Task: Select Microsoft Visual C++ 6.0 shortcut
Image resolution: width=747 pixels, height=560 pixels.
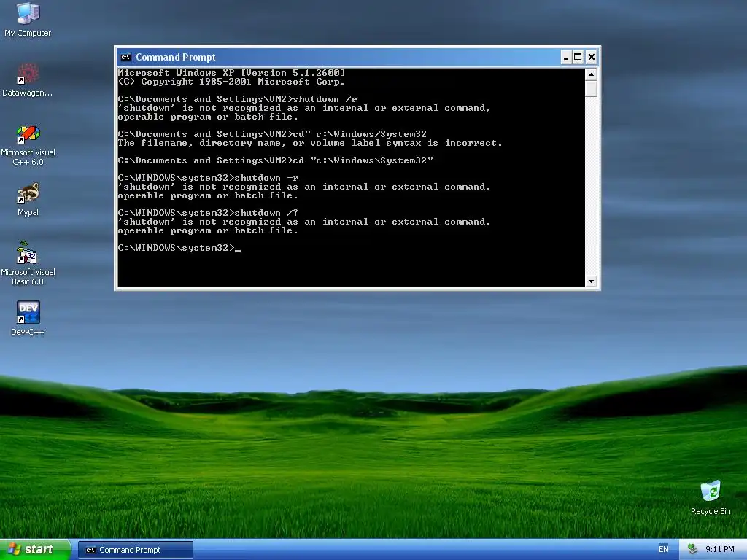Action: 28,145
